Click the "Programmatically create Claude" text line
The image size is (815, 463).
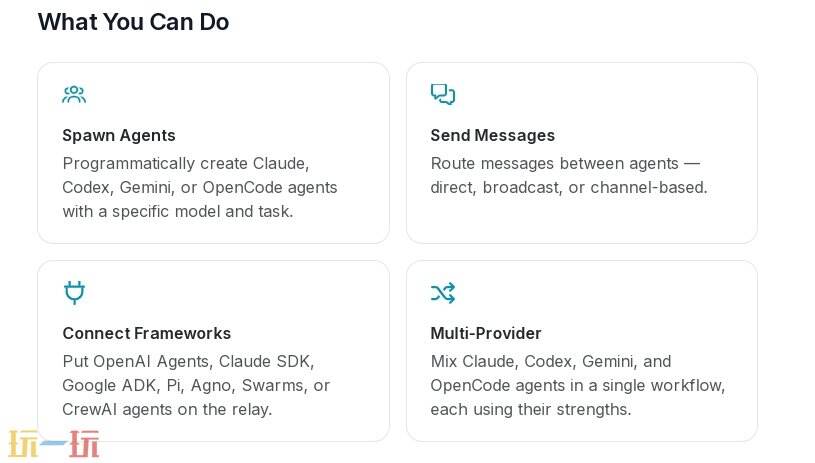(186, 163)
